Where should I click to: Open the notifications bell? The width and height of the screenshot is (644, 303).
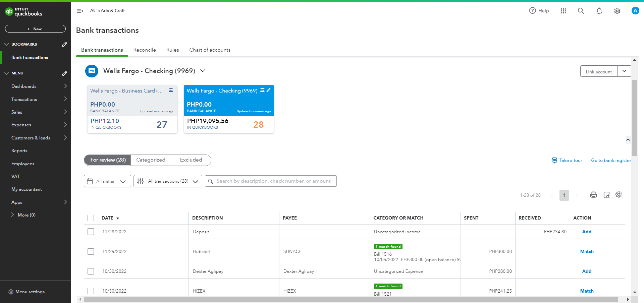[x=599, y=11]
